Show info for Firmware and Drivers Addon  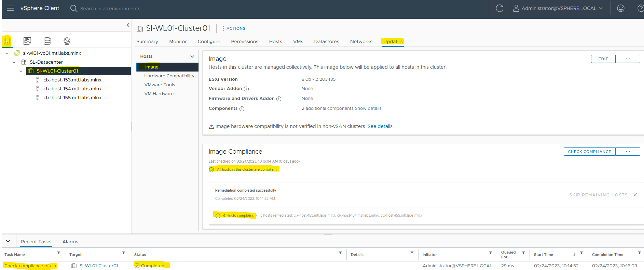point(279,99)
